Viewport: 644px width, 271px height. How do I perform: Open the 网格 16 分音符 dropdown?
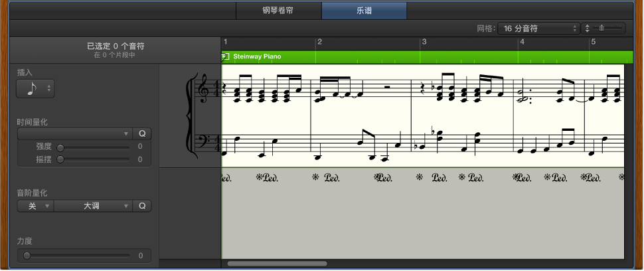(x=539, y=29)
